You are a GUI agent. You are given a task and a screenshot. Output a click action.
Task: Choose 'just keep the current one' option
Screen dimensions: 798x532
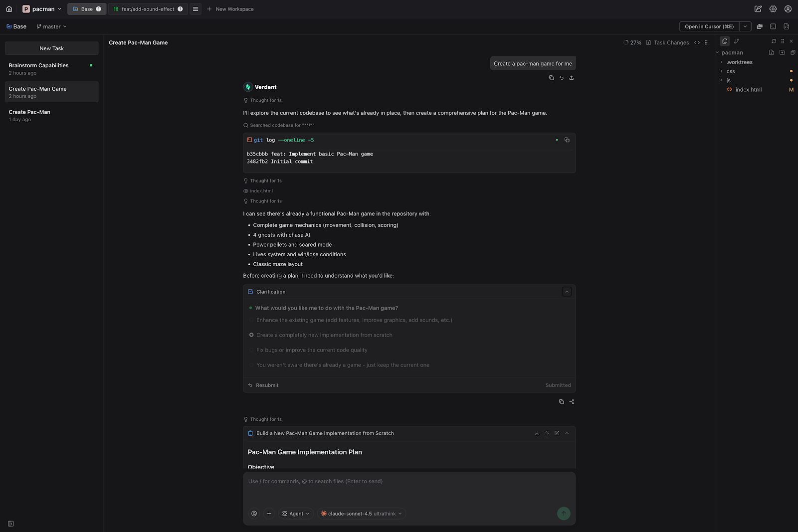(251, 365)
